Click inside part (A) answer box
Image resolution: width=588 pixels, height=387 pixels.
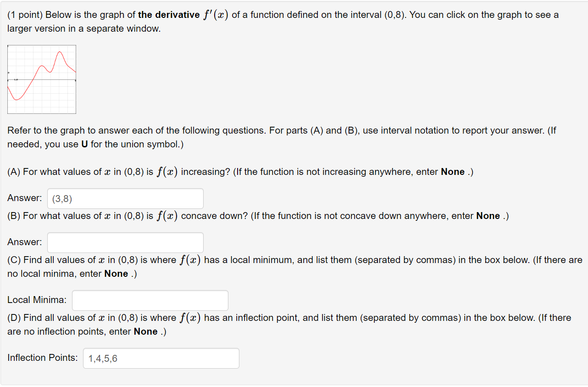125,198
